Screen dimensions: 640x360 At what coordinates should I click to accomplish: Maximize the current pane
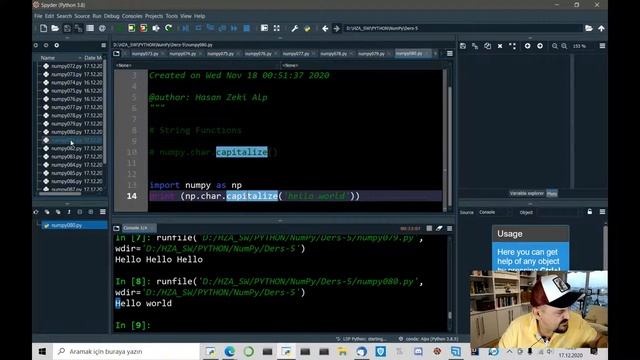click(264, 28)
